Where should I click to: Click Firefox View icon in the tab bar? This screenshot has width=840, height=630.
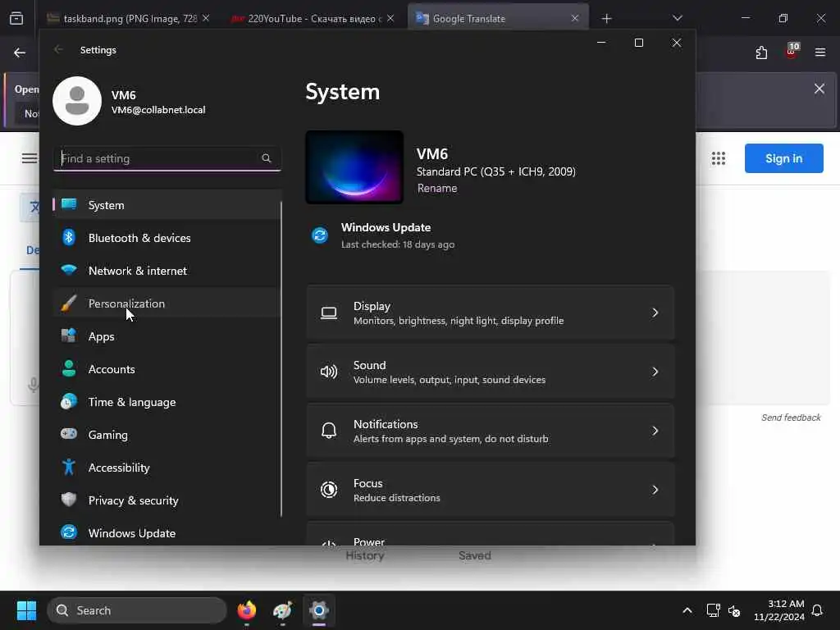tap(16, 19)
